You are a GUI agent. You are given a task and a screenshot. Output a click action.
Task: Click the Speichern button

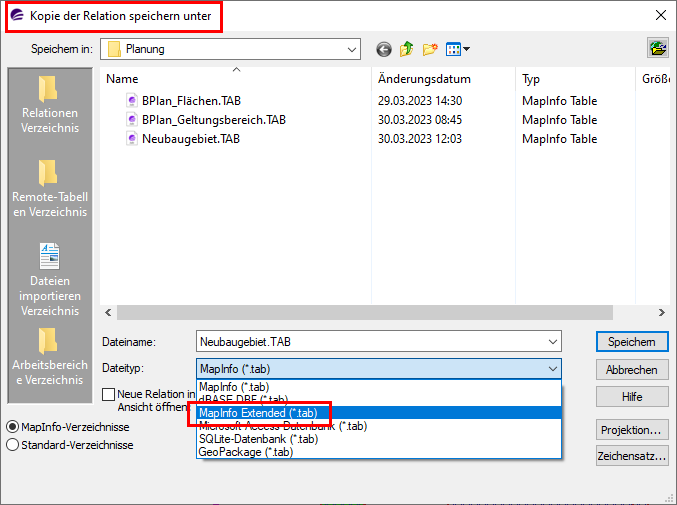tap(631, 342)
